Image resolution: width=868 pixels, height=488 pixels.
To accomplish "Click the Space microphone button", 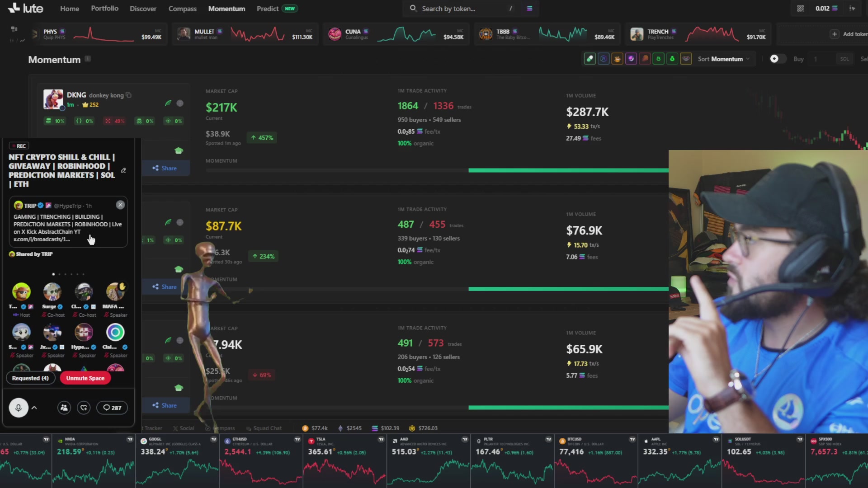I will pos(19,408).
